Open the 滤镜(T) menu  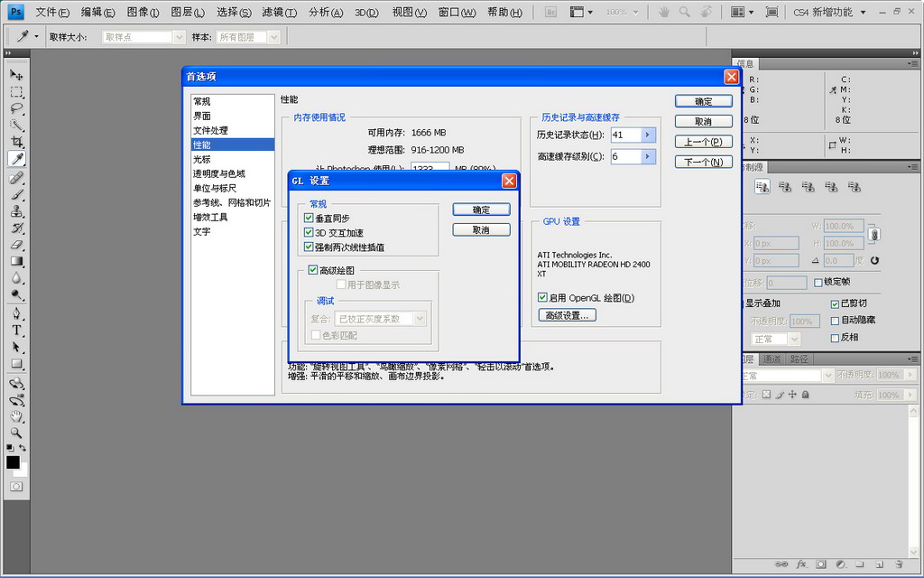(280, 13)
